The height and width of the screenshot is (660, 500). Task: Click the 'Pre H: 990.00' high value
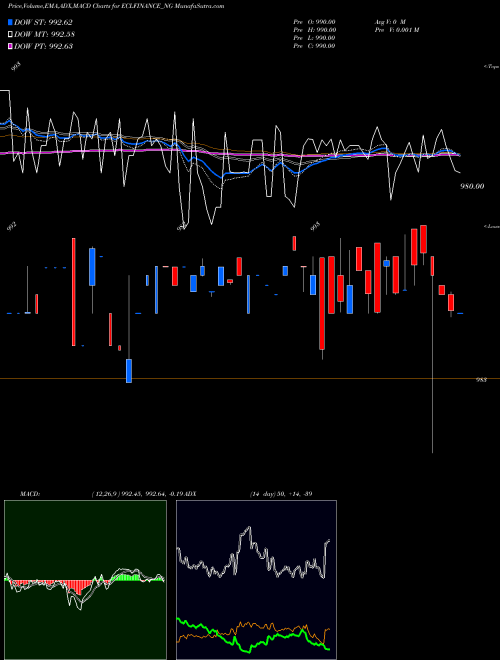tap(314, 29)
